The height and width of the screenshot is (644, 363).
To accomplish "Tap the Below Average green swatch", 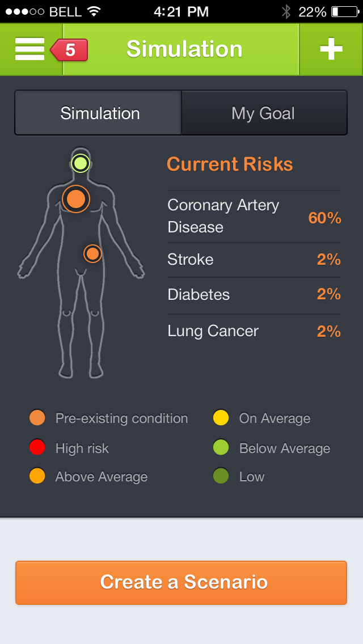I will click(221, 448).
